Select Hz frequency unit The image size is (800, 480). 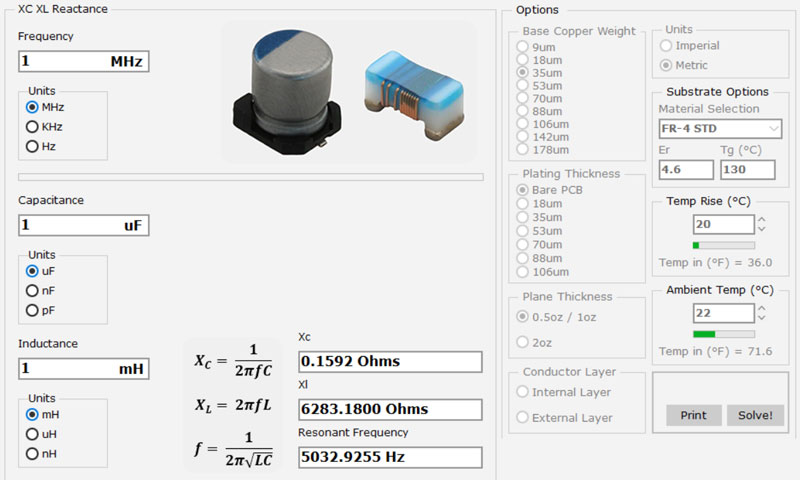coord(32,146)
